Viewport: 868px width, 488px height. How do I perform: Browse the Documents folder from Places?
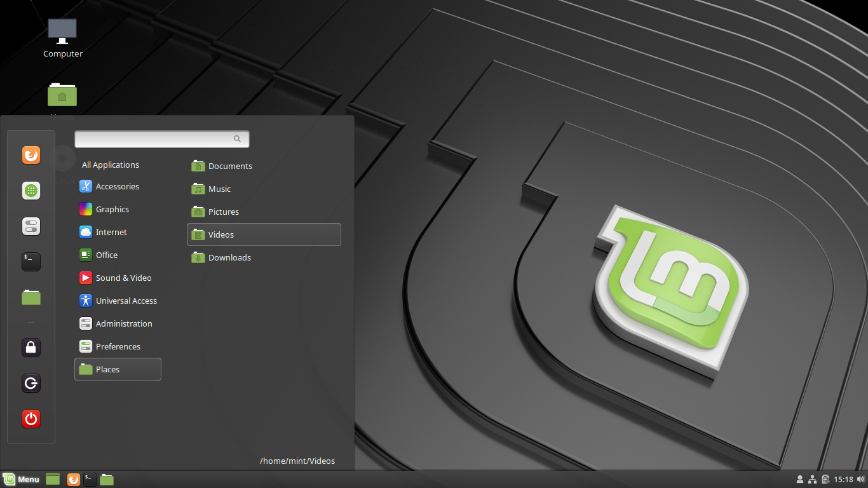click(229, 166)
